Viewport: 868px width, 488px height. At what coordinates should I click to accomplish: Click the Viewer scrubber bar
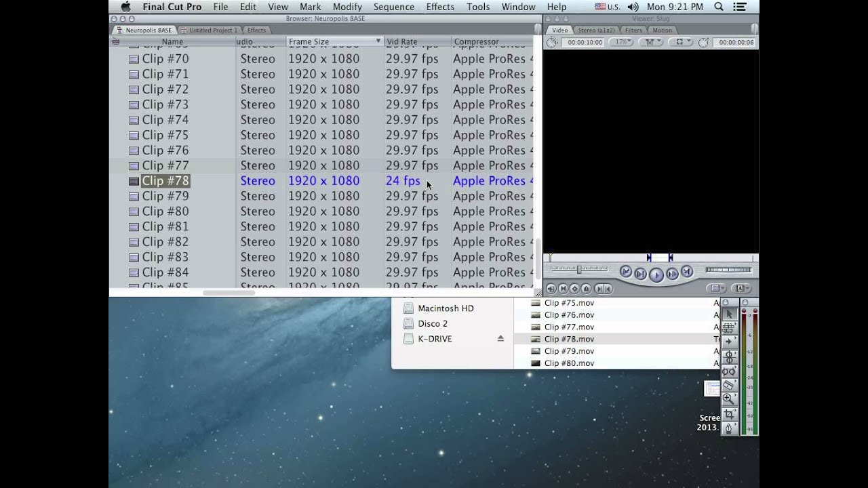click(650, 258)
